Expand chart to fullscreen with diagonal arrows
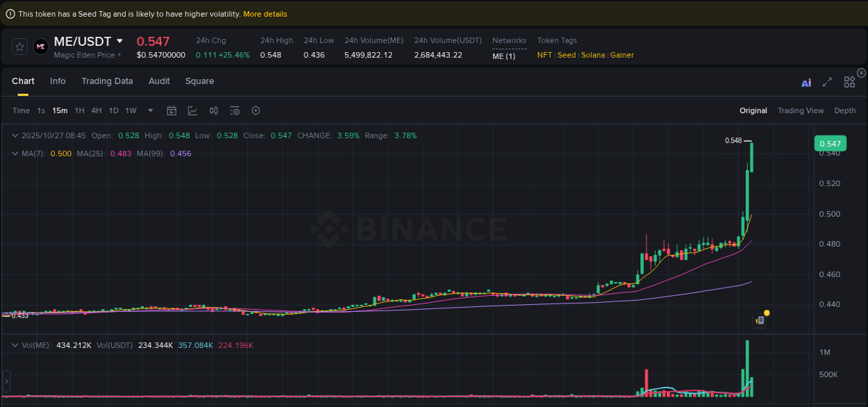Image resolution: width=868 pixels, height=407 pixels. point(827,82)
